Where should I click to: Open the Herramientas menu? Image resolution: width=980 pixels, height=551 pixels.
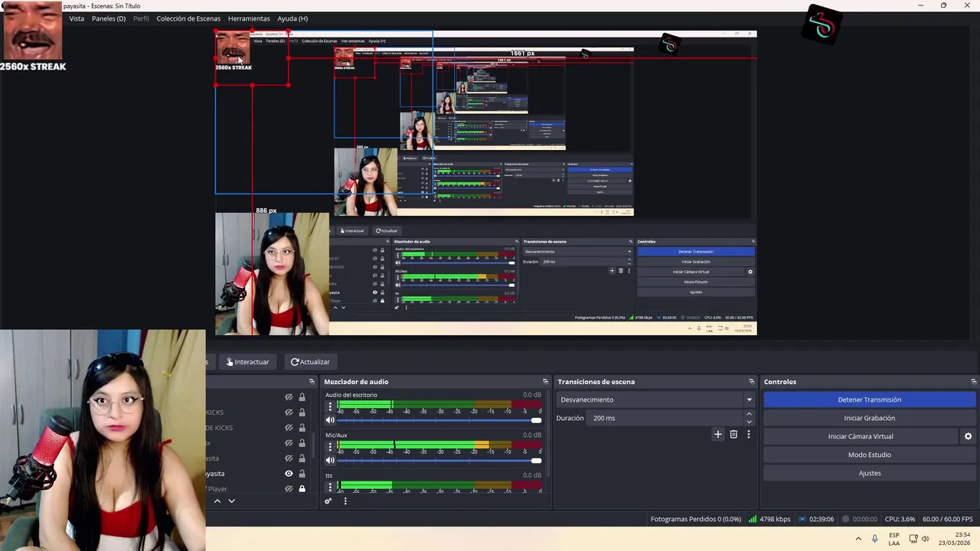(x=249, y=18)
